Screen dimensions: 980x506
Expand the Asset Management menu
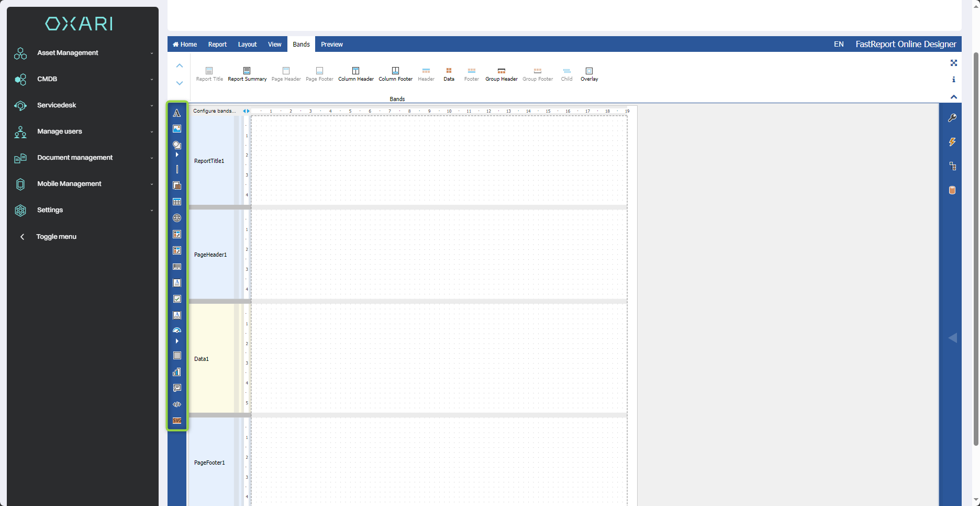[x=84, y=53]
